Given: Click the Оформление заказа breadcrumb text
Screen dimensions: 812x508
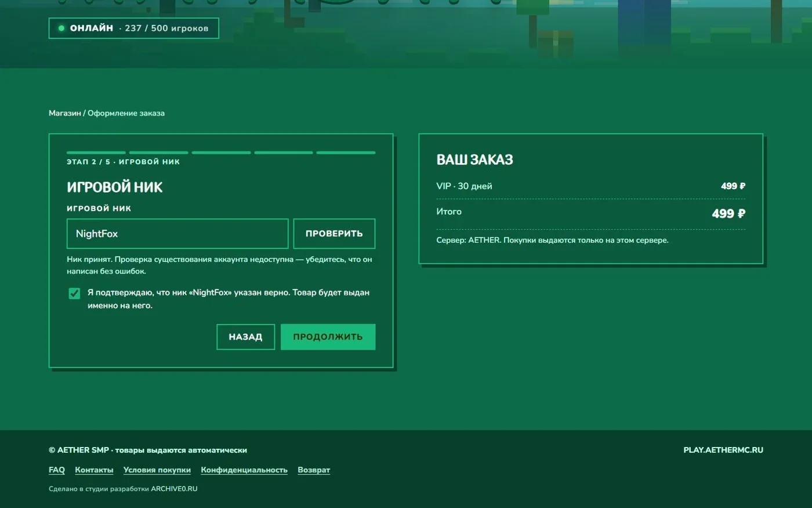Looking at the screenshot, I should click(126, 113).
